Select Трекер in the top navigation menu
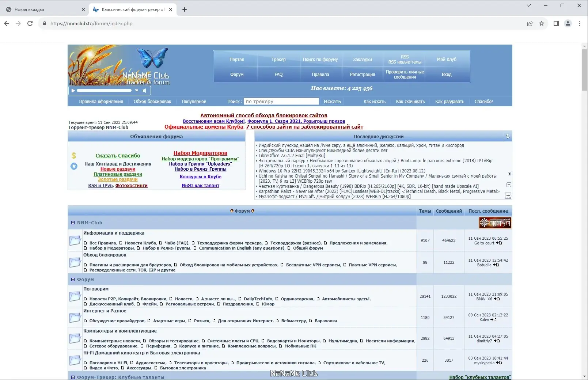The width and height of the screenshot is (588, 380). (278, 59)
